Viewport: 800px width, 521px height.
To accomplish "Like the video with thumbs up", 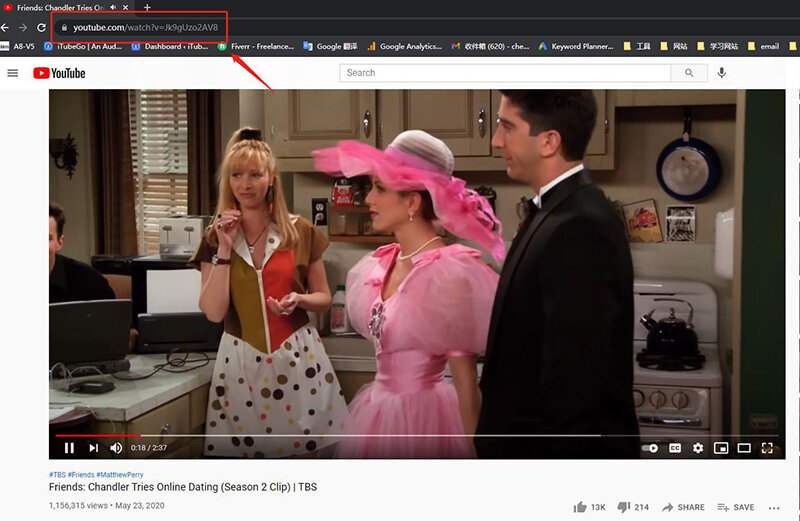I will tap(580, 507).
